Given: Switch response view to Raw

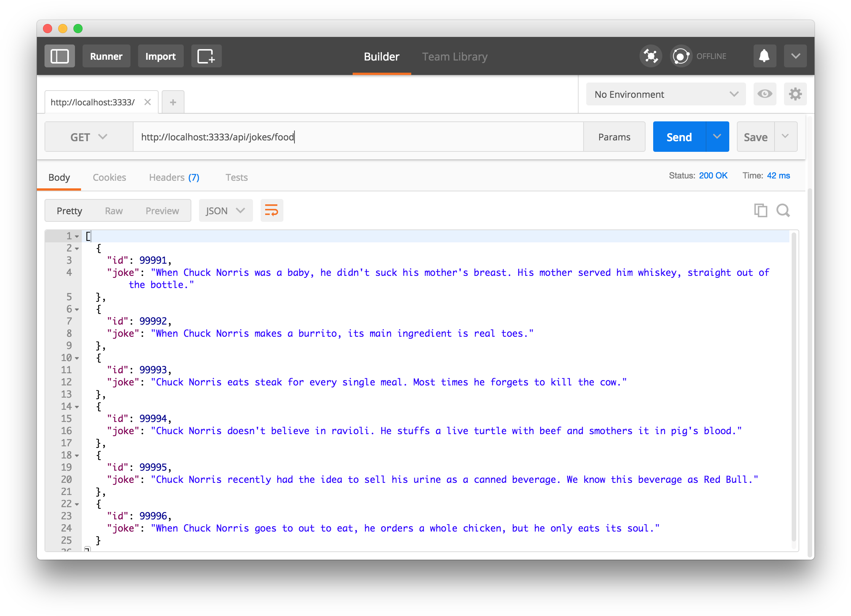Looking at the screenshot, I should click(113, 210).
